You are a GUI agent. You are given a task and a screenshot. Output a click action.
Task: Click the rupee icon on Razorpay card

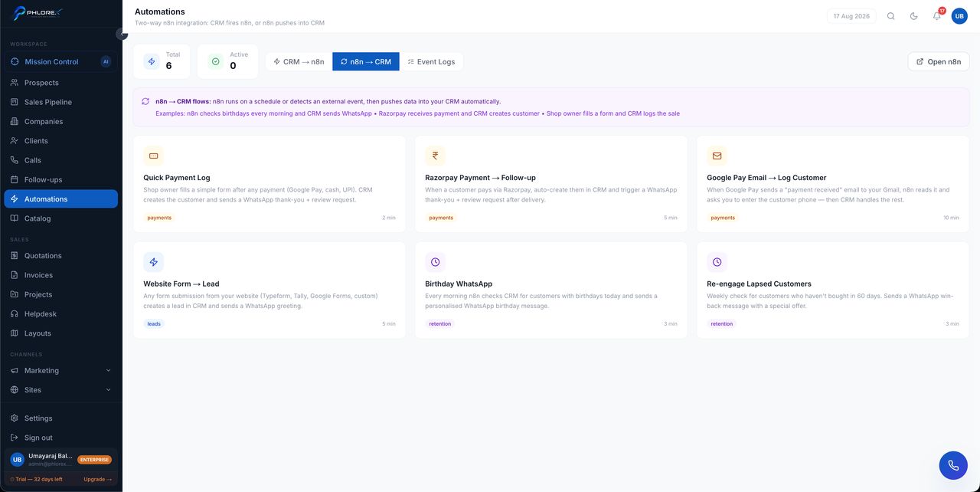tap(435, 156)
